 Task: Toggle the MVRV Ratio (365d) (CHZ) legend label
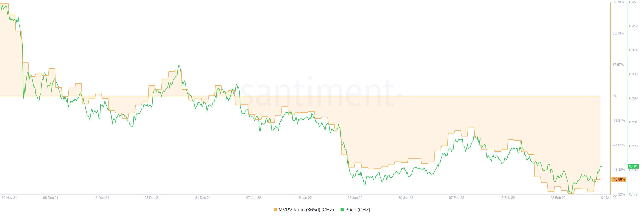[x=306, y=210]
